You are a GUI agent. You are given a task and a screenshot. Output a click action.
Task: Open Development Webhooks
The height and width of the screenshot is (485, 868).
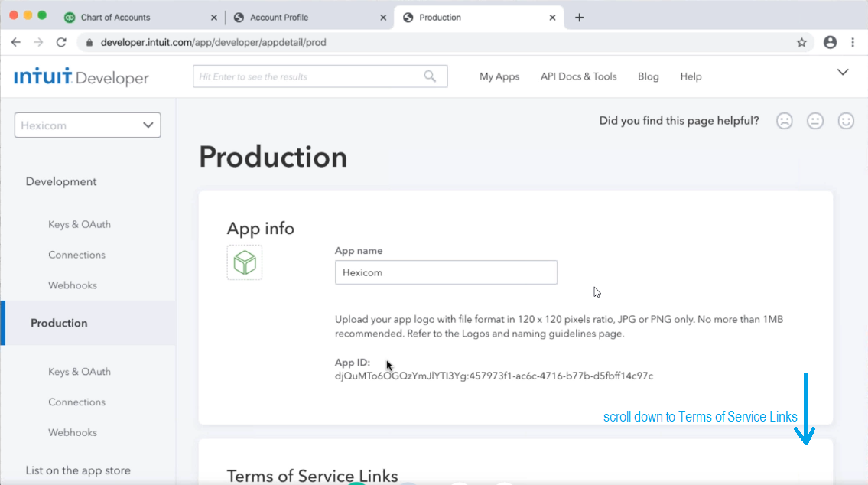pos(73,285)
